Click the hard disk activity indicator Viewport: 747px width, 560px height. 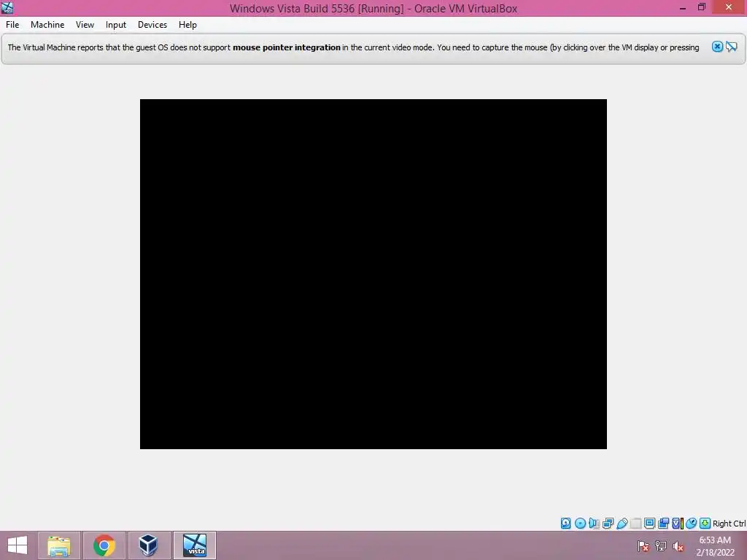[565, 524]
